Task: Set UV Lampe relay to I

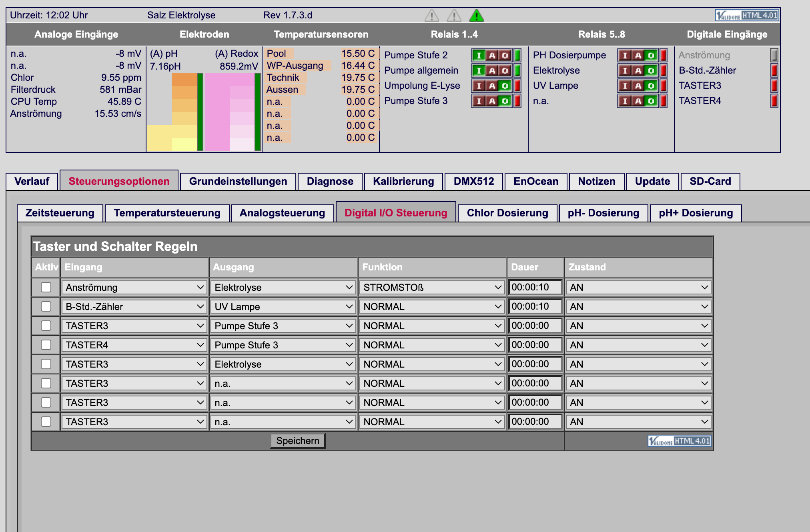Action: coord(625,86)
